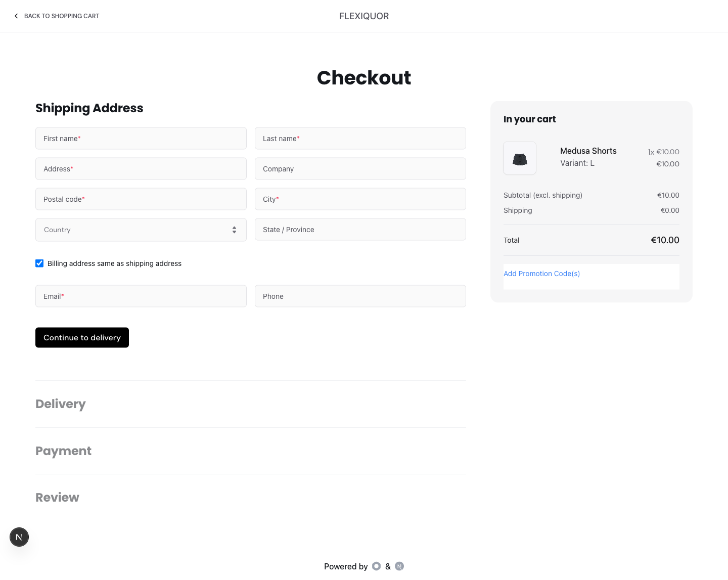728x580 pixels.
Task: Click the Delivery section heading
Action: point(61,404)
